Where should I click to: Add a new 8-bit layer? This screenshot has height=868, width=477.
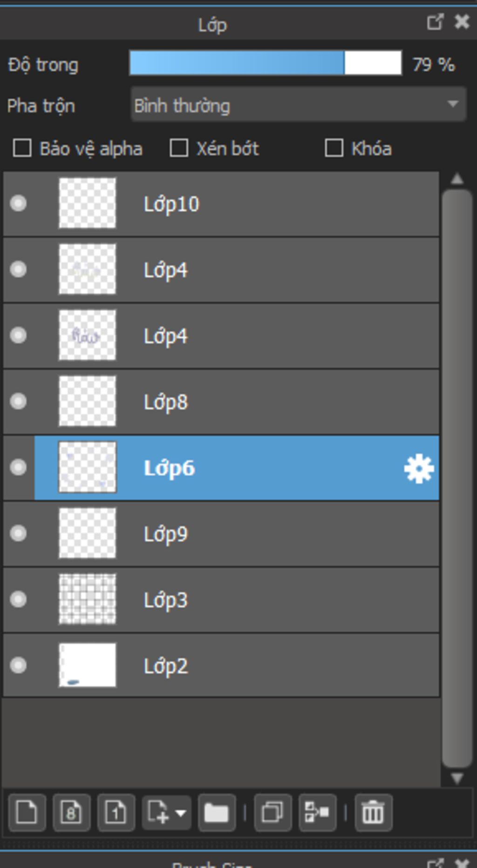pos(71,813)
